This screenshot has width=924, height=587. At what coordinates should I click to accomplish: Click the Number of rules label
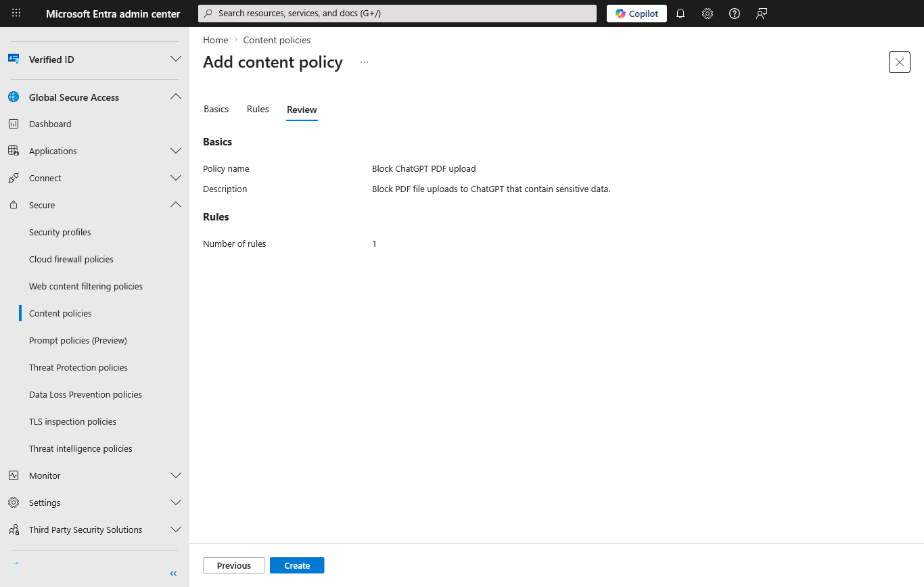pos(235,243)
